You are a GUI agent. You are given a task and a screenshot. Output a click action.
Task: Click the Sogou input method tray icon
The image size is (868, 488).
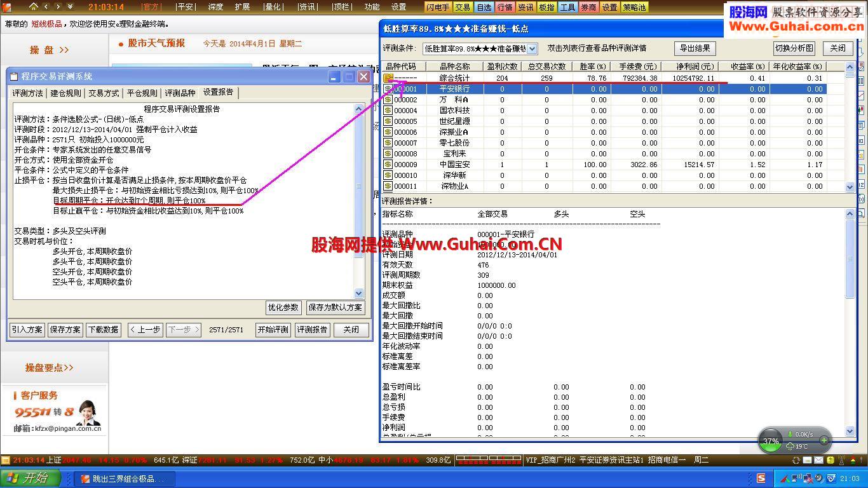pyautogui.click(x=761, y=478)
